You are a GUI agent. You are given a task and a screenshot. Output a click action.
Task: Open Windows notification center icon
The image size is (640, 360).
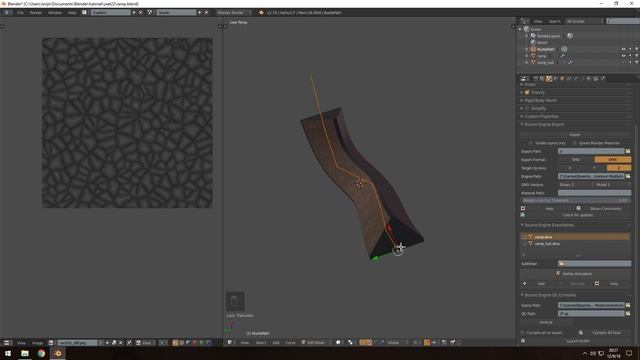629,353
